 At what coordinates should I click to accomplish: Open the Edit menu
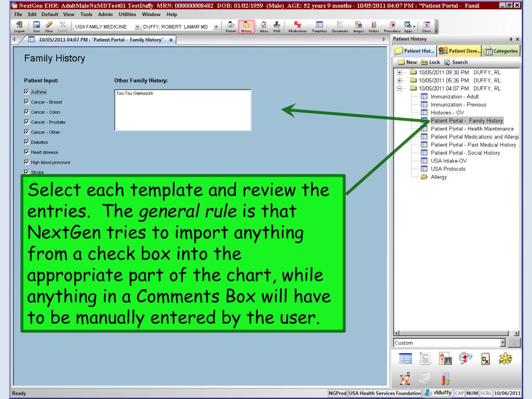[32, 14]
